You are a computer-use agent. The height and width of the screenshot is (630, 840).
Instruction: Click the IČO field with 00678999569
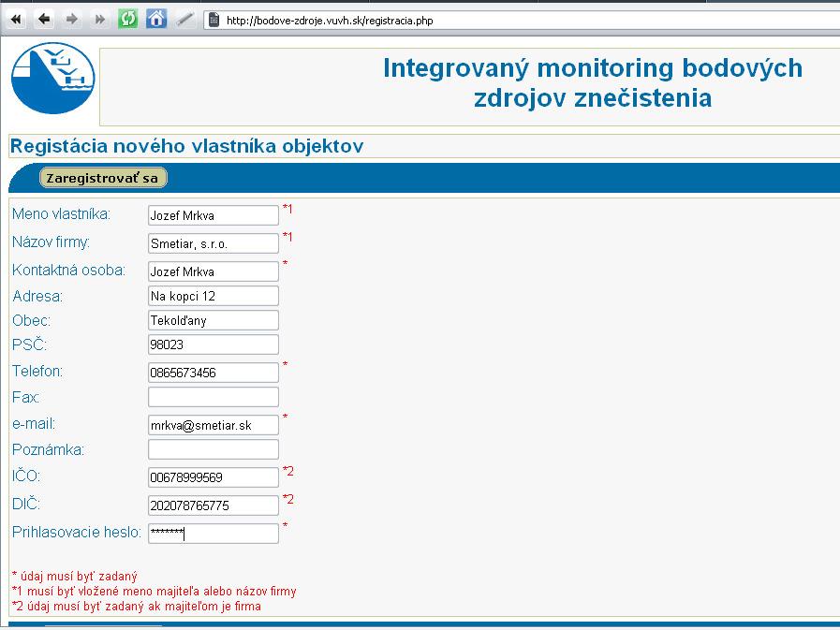[x=214, y=477]
